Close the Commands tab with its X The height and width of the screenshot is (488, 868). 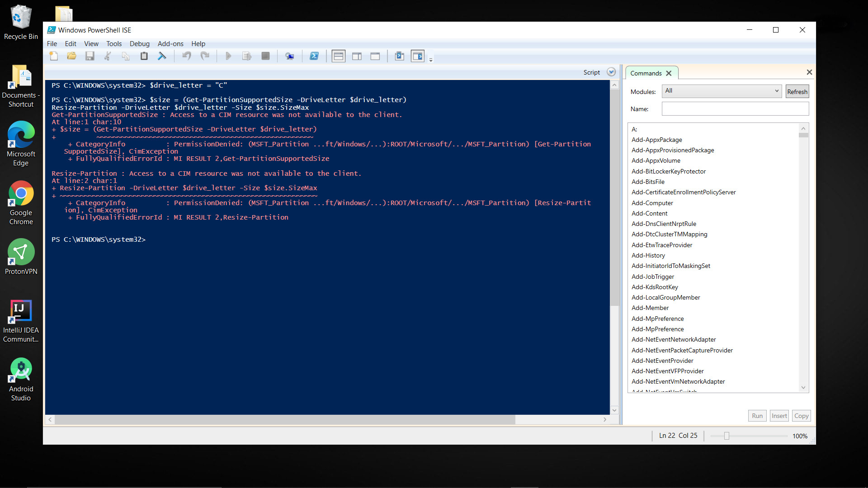(x=669, y=73)
